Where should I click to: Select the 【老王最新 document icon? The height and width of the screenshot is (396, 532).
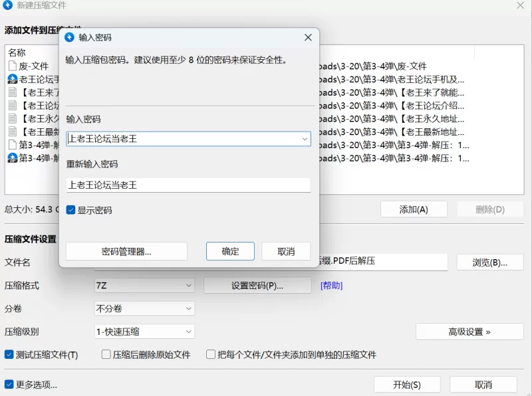pos(13,132)
